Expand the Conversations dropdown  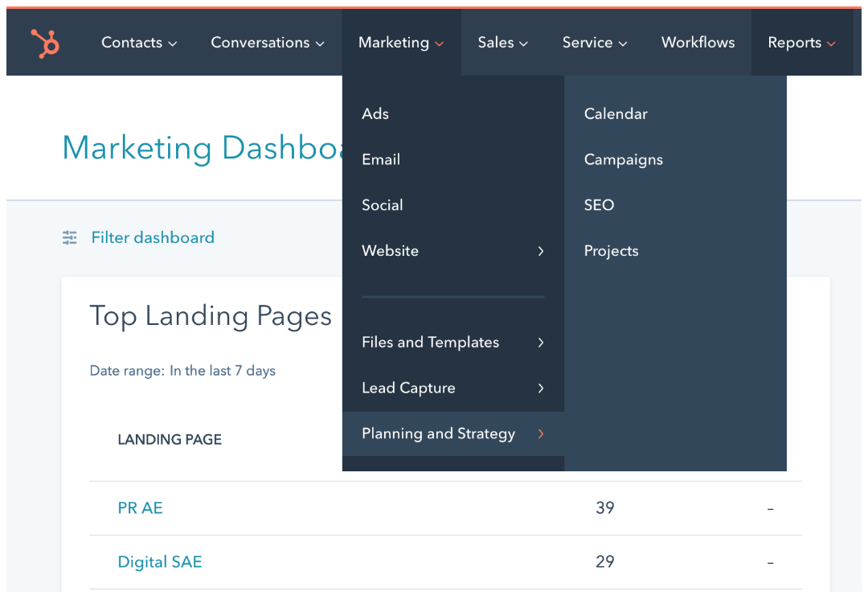[x=268, y=43]
